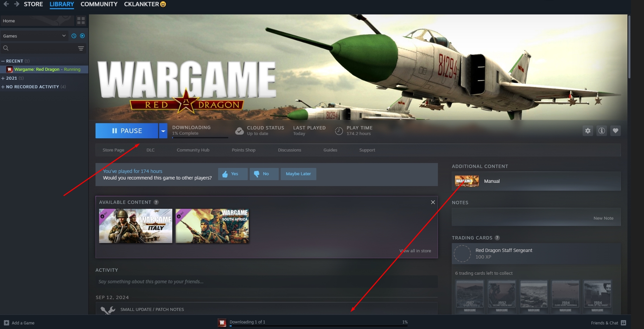This screenshot has width=644, height=329.
Task: Open game properties via the gear icon
Action: [x=588, y=131]
